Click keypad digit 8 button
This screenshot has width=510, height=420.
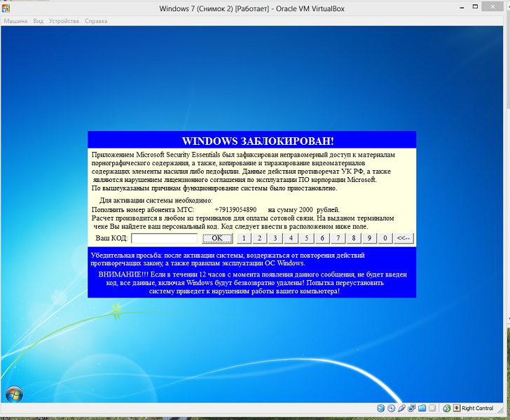(354, 238)
